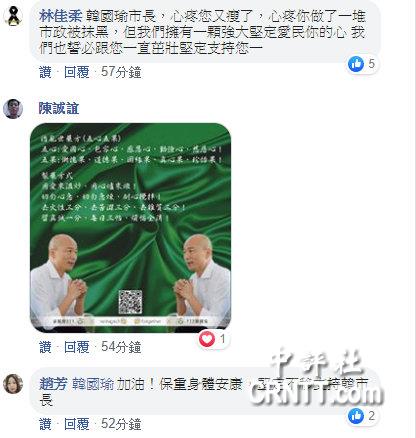Open the 52分鐘 timestamp link

pos(121,424)
